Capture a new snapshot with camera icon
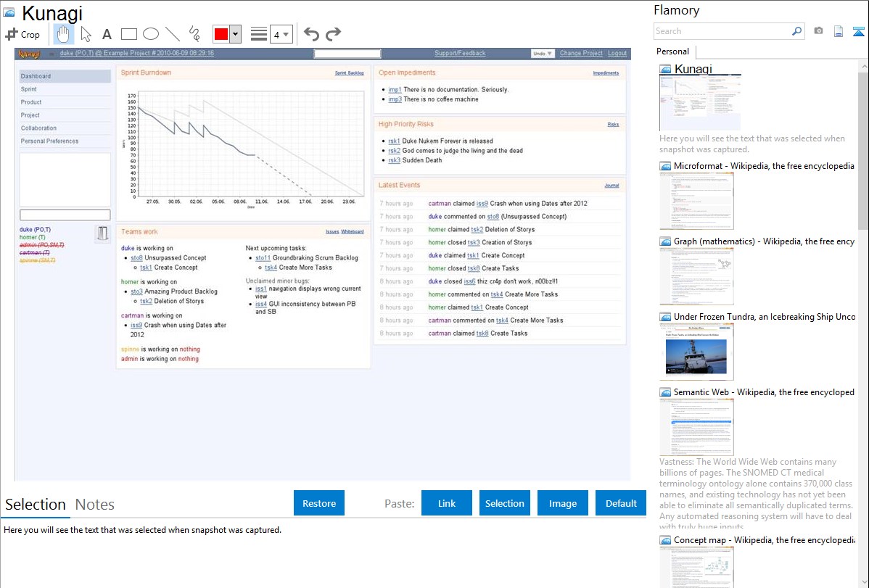This screenshot has width=869, height=588. click(818, 31)
